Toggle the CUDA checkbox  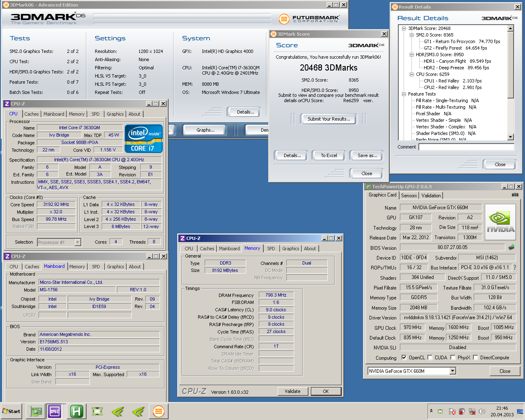[x=430, y=357]
